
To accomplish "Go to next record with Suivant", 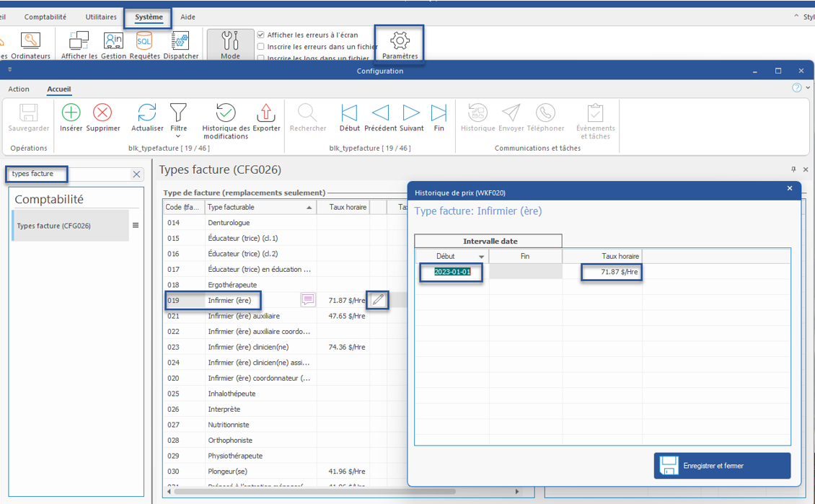I will [x=411, y=113].
